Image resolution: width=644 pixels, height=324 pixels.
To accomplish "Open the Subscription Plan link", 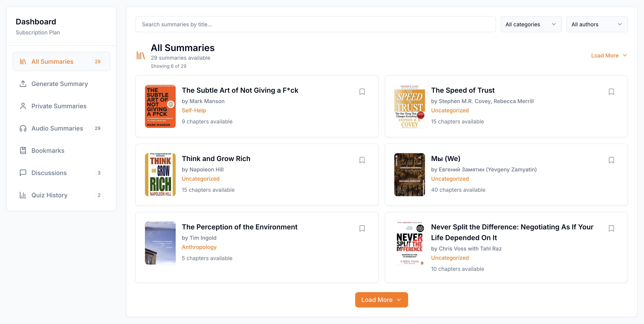I will [38, 32].
